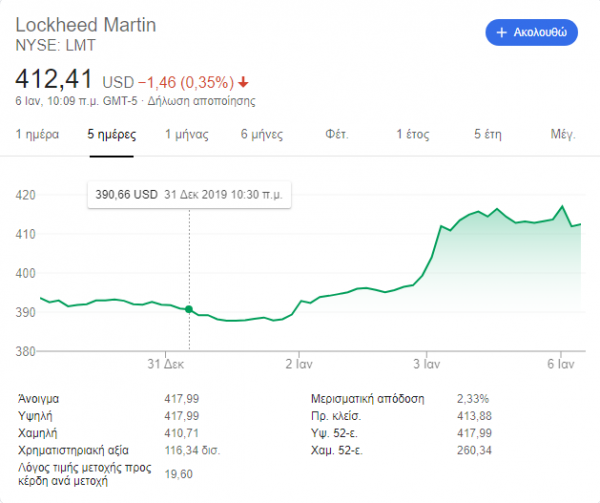The image size is (600, 503).
Task: Click the 52-week high value 417,99
Action: click(x=474, y=433)
